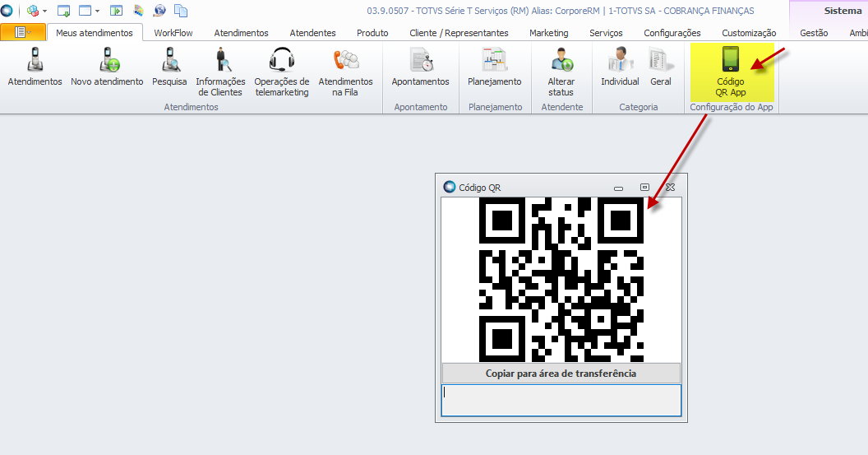The image size is (868, 455).
Task: Click the 'Atendimentos' ribbon group label
Action: click(191, 107)
